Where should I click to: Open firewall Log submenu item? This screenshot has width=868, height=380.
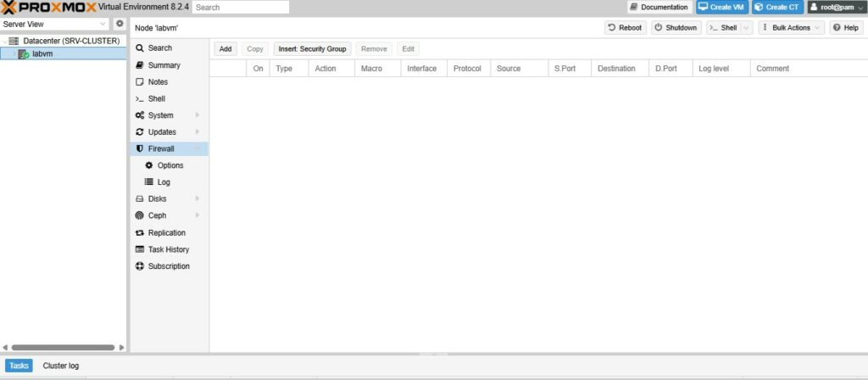pyautogui.click(x=164, y=182)
